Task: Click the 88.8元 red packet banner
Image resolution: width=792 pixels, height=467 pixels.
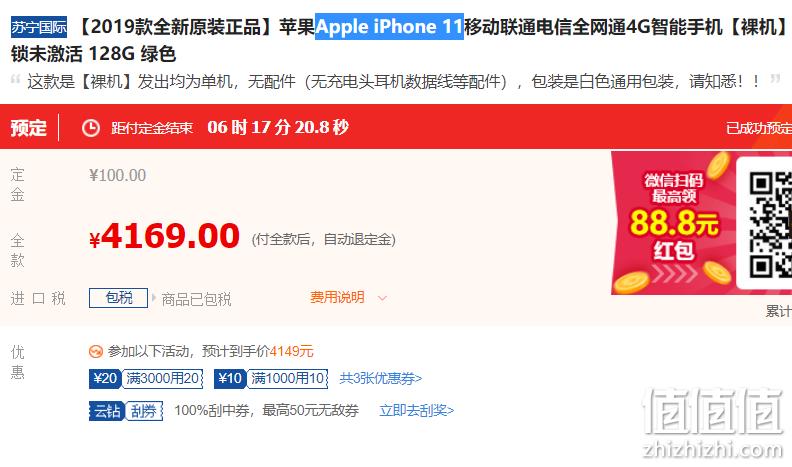Action: click(x=673, y=223)
